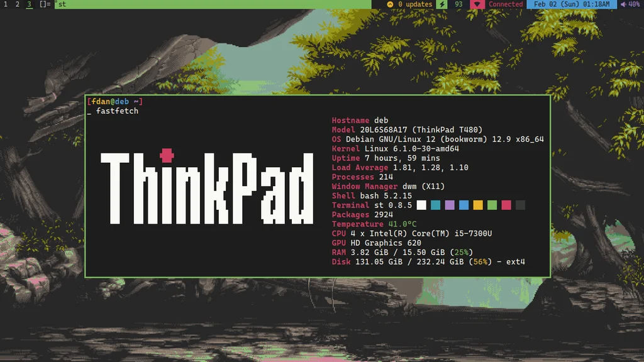Click the st window title in bar
This screenshot has height=362, width=644.
pyautogui.click(x=62, y=4)
